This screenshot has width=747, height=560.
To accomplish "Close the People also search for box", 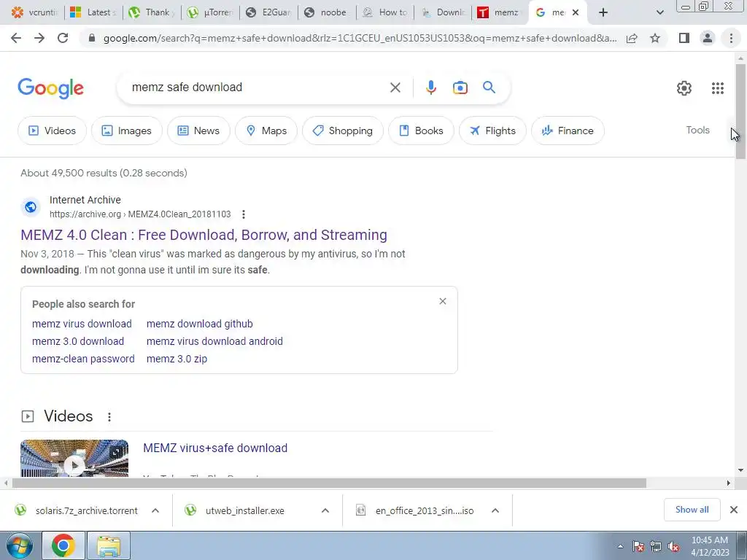I will coord(443,301).
